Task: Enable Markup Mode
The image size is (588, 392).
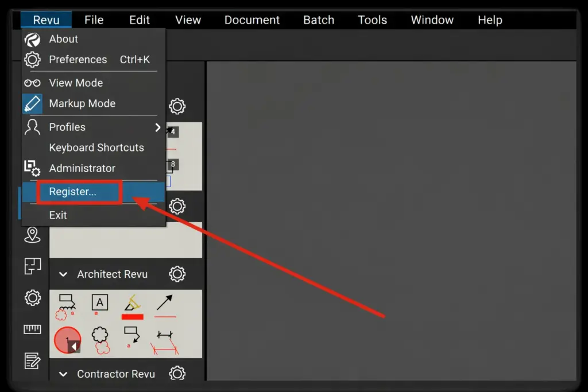Action: (83, 103)
